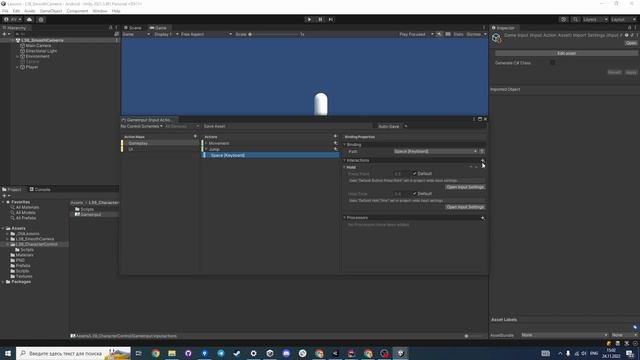The width and height of the screenshot is (640, 360).
Task: Select the Space [Keyboard] binding row
Action: (271, 155)
